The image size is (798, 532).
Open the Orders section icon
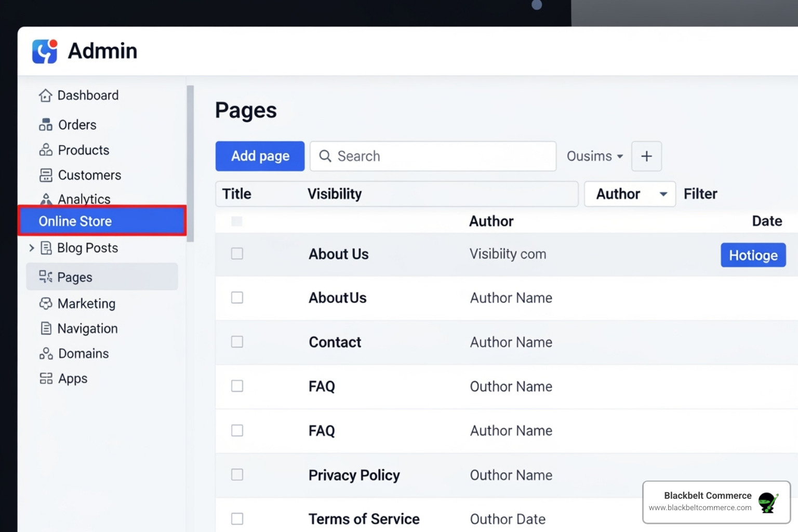coord(46,125)
